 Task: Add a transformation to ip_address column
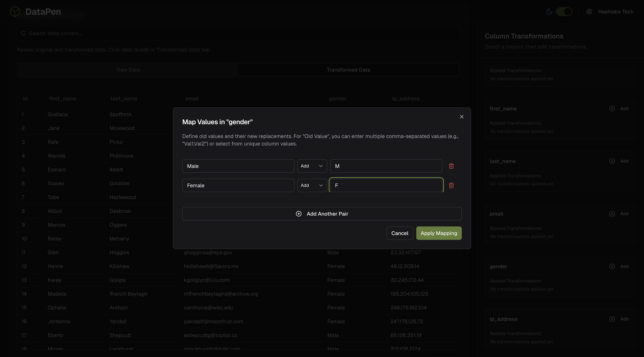pyautogui.click(x=619, y=319)
